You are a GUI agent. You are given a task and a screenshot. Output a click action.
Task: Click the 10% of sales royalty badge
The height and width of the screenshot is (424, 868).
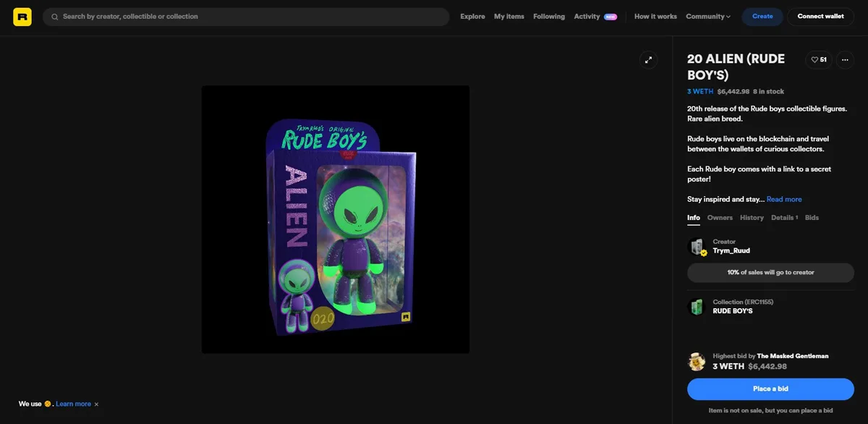pos(770,273)
